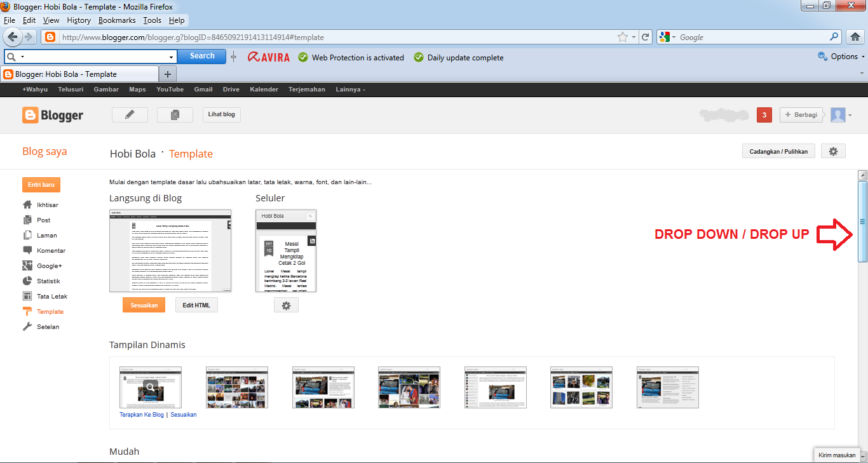Open mobile template gear settings
Screen dimensions: 868x463
pos(286,305)
